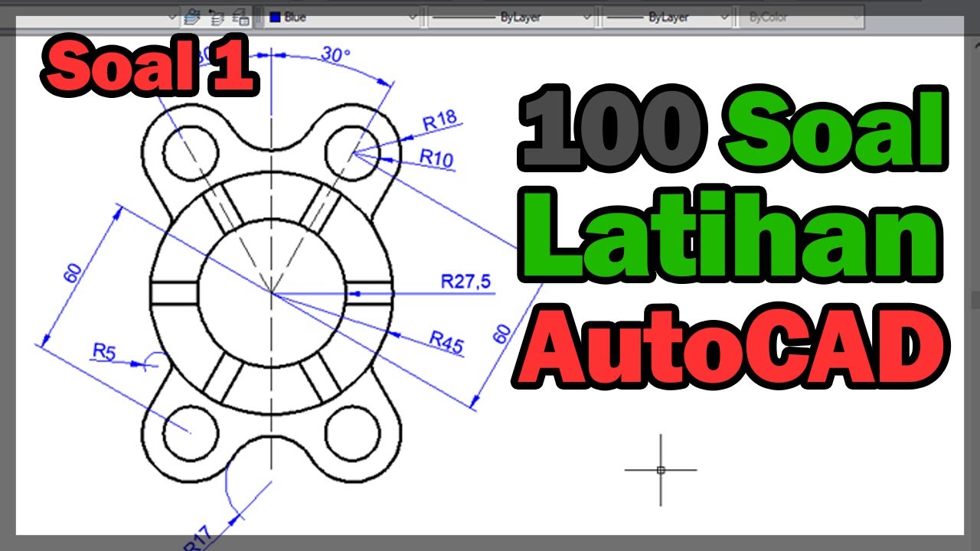Viewport: 980px width, 551px height.
Task: Click the blue color swatch
Action: (x=275, y=16)
